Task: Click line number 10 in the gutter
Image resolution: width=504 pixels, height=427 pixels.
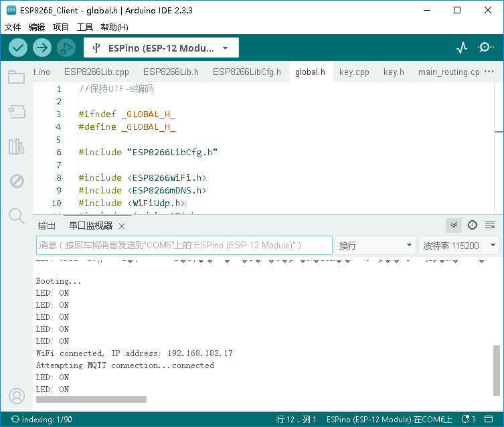Action: pos(56,203)
